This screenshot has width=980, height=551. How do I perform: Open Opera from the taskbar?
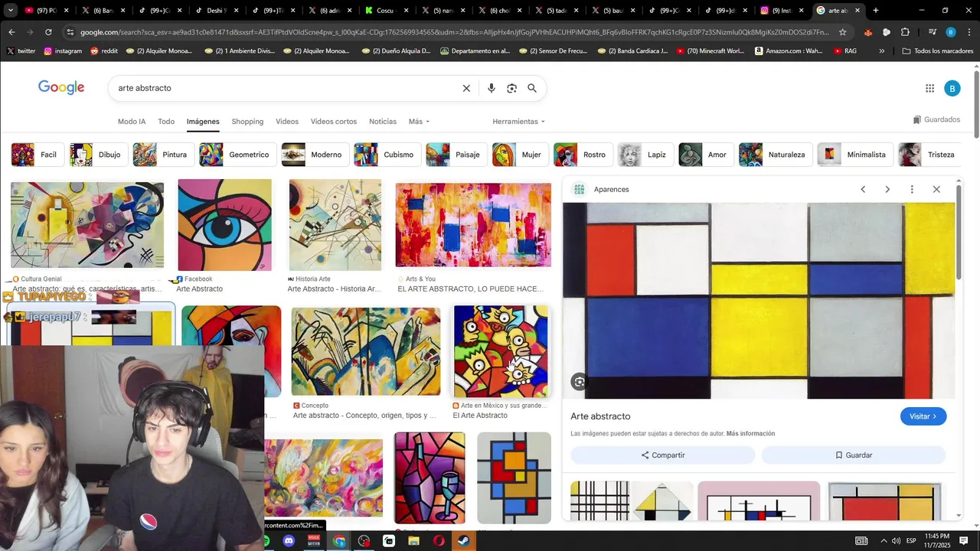click(x=439, y=541)
